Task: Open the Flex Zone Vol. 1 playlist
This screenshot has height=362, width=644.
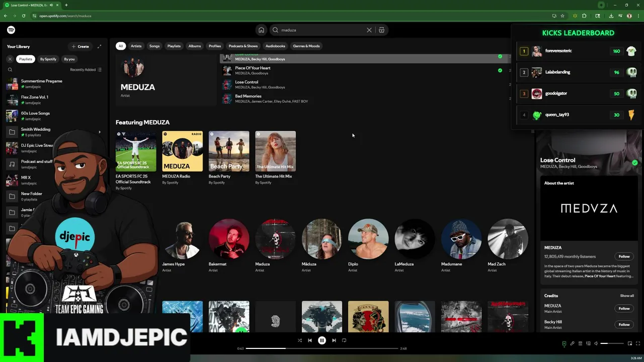Action: [55, 100]
